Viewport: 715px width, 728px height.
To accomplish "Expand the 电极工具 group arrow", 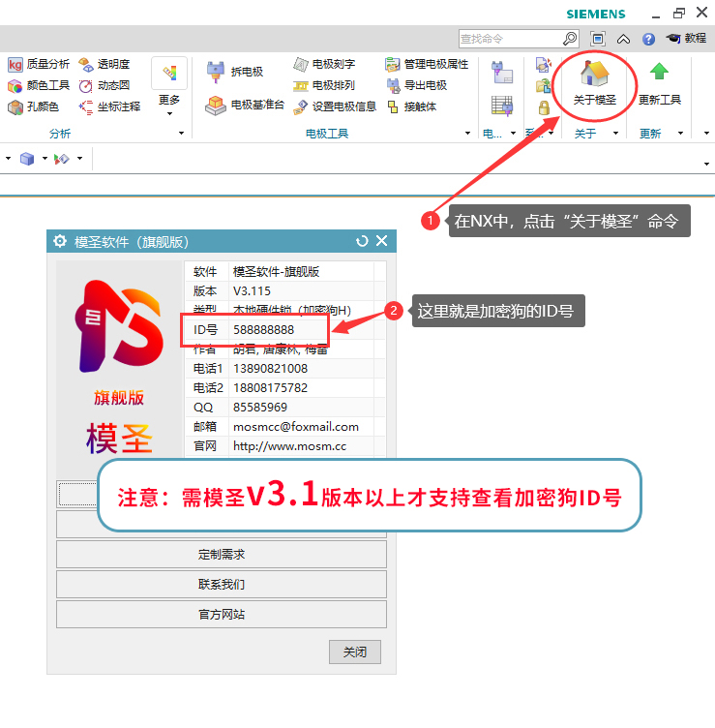I will [x=467, y=134].
